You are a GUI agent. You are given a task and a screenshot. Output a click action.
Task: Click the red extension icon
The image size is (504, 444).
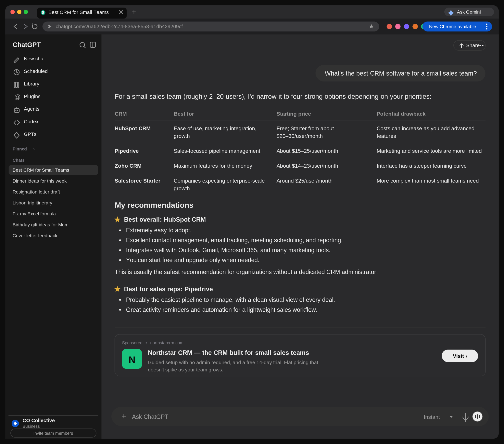coord(389,26)
